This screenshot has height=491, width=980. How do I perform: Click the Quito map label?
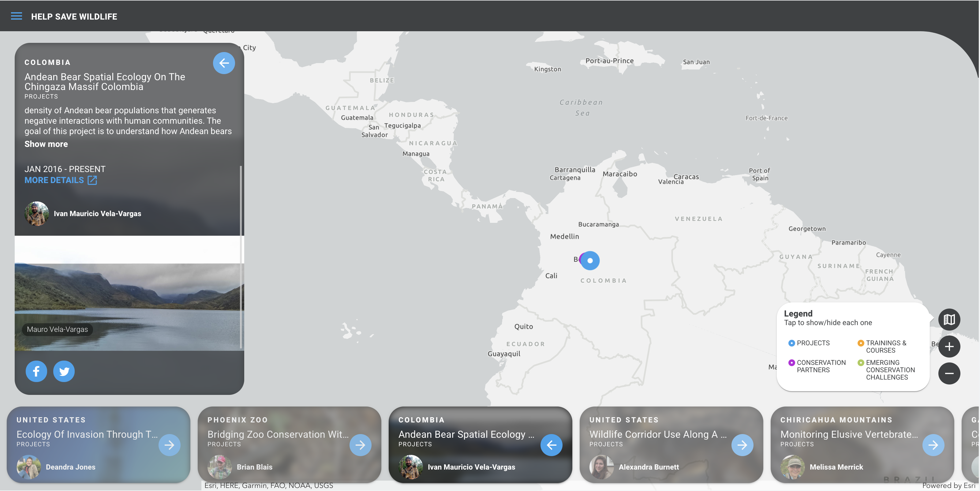click(x=523, y=327)
